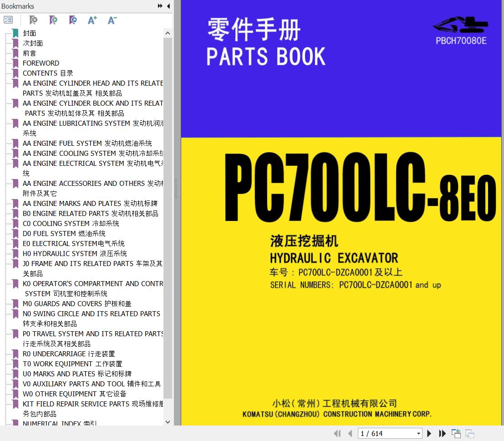
Task: Open KIT FIELD REPAIR SERVICE PARTS bookmark
Action: [93, 409]
